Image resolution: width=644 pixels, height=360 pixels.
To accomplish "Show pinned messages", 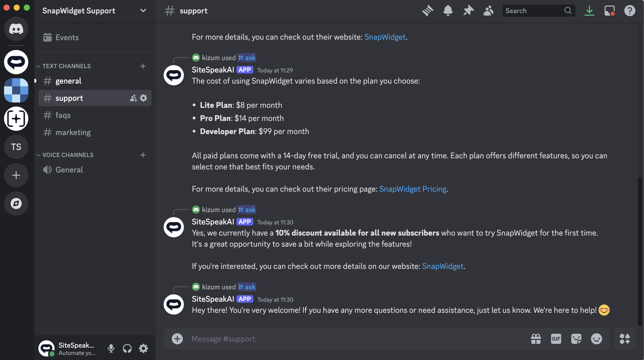I will click(x=468, y=11).
